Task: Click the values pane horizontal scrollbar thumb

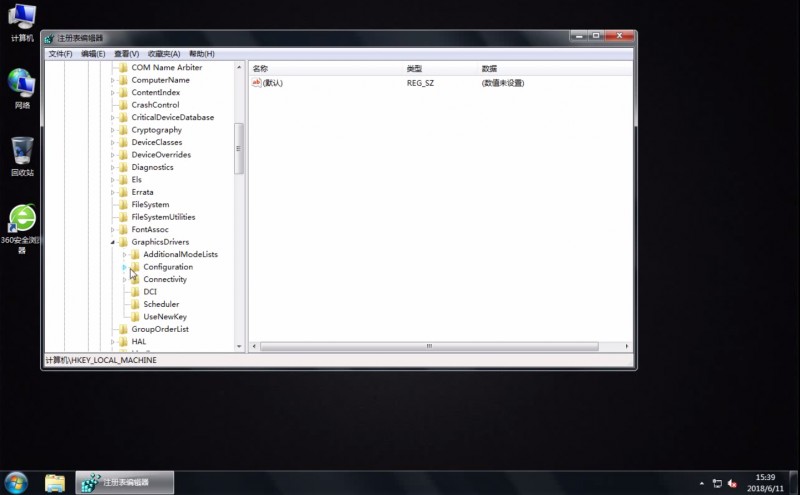Action: [429, 346]
